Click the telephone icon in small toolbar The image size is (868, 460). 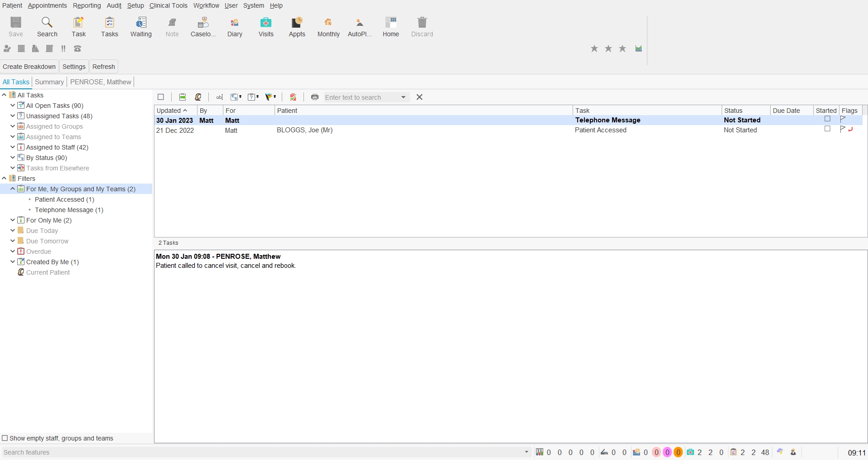77,48
